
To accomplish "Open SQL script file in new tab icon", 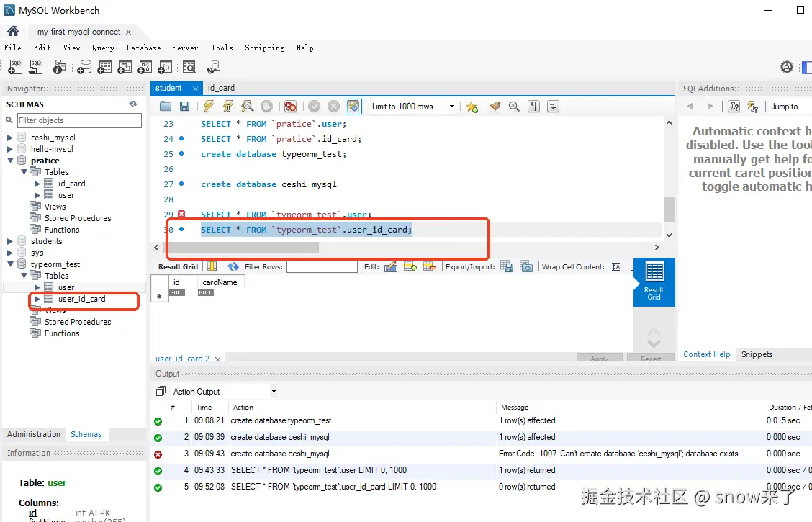I will click(36, 67).
